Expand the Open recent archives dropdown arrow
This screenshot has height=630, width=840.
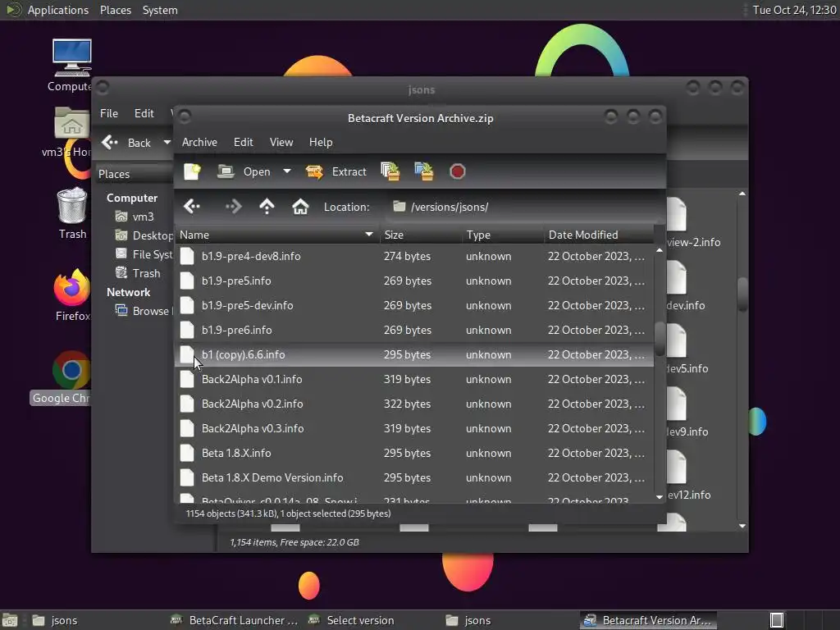coord(287,171)
